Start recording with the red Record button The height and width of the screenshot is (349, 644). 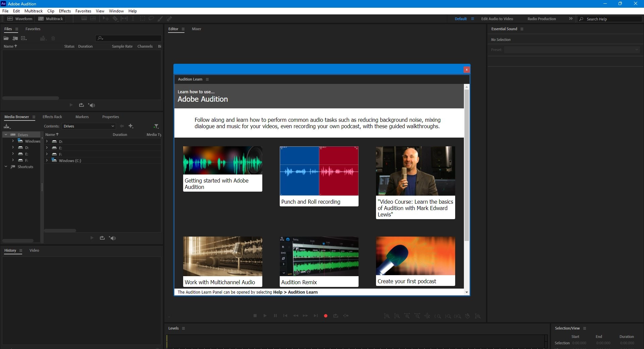coord(325,316)
